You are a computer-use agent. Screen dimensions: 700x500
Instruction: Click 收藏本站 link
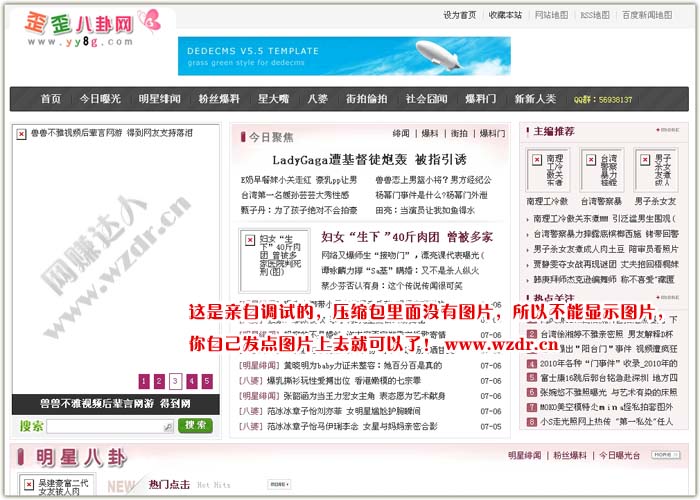click(505, 15)
